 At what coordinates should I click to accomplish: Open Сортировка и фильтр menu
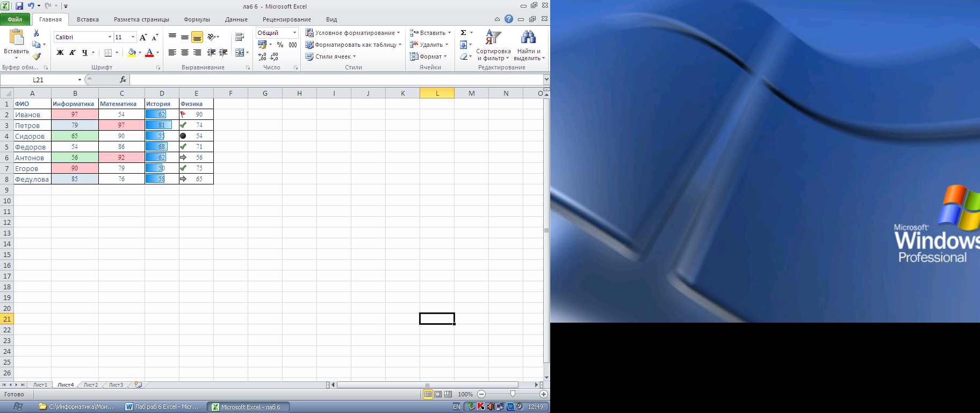tap(493, 45)
